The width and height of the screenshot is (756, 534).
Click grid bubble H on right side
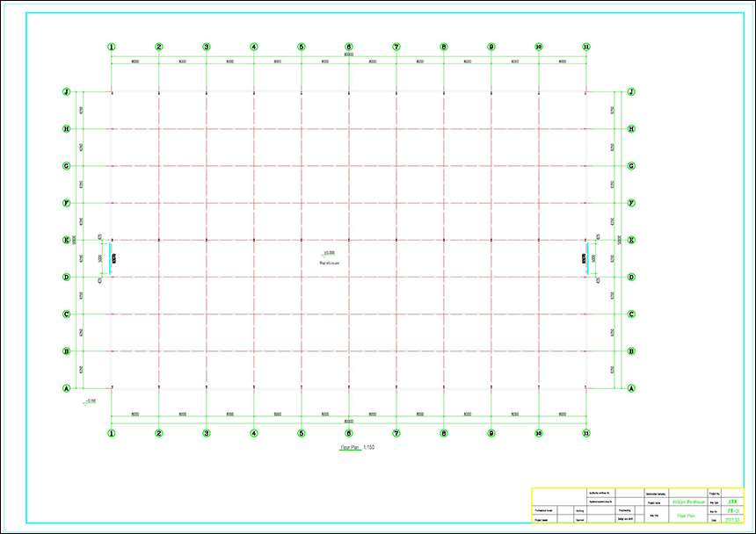[631, 128]
